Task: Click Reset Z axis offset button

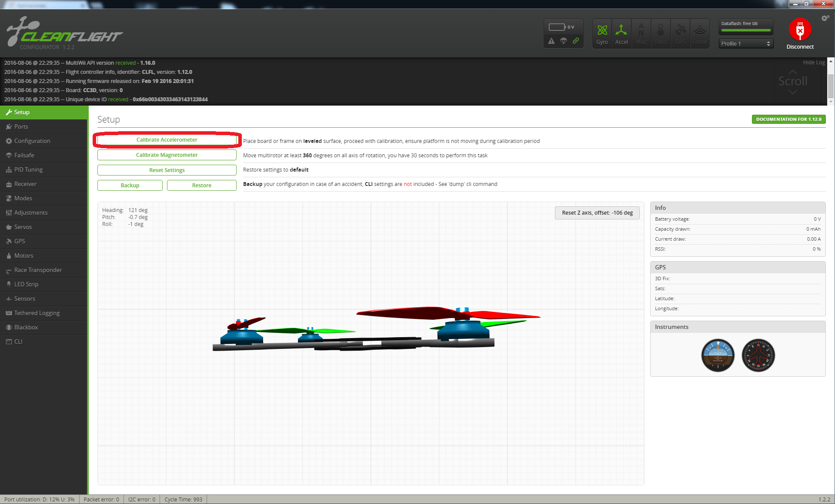Action: point(597,212)
